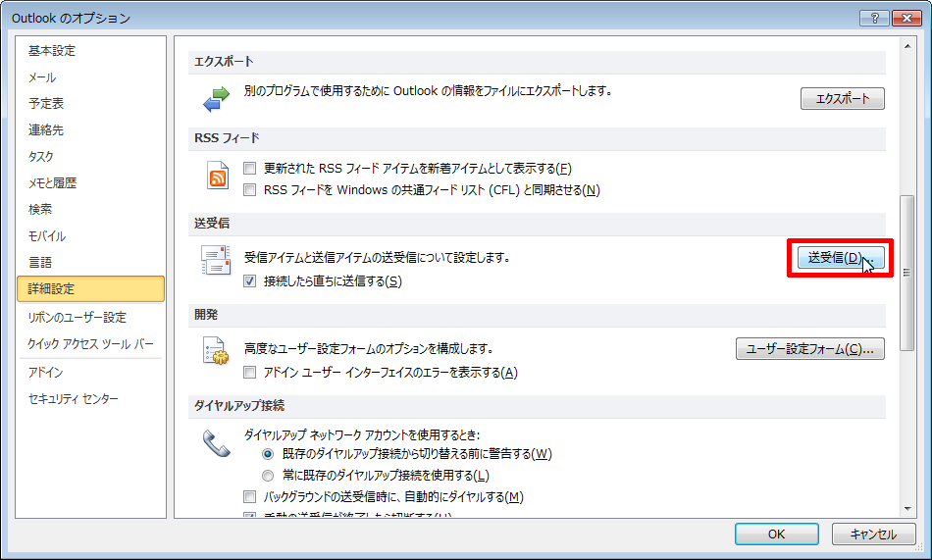The image size is (932, 560).
Task: Close the Outlook options dialog
Action: [907, 18]
